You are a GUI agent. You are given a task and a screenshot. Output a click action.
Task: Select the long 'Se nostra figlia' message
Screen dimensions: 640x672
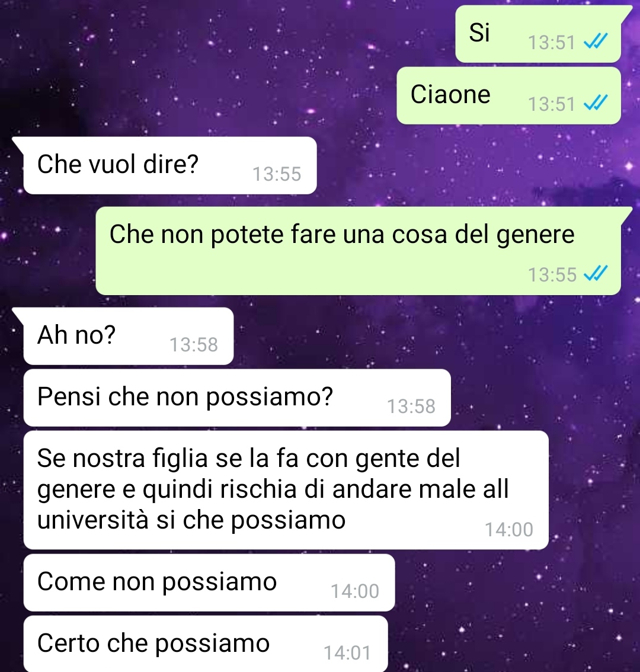pyautogui.click(x=286, y=490)
